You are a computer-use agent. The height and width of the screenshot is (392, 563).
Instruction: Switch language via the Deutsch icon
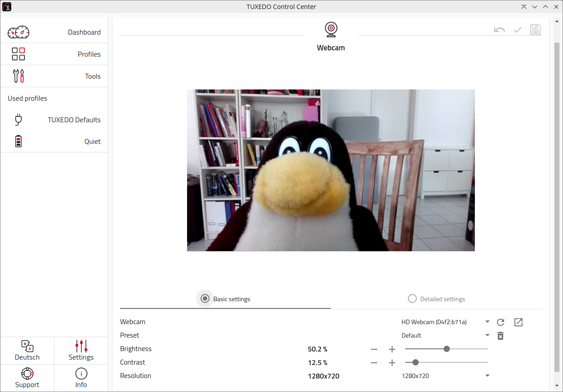(x=27, y=346)
